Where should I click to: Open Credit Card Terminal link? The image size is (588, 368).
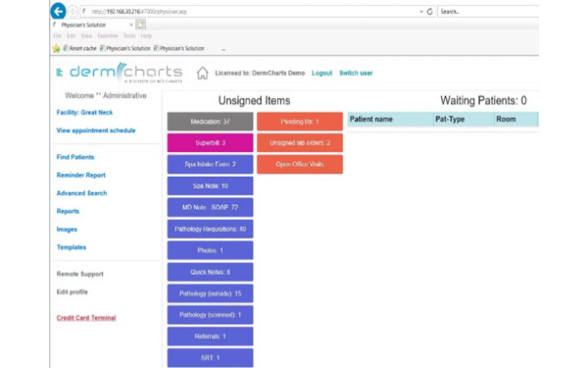pyautogui.click(x=86, y=318)
